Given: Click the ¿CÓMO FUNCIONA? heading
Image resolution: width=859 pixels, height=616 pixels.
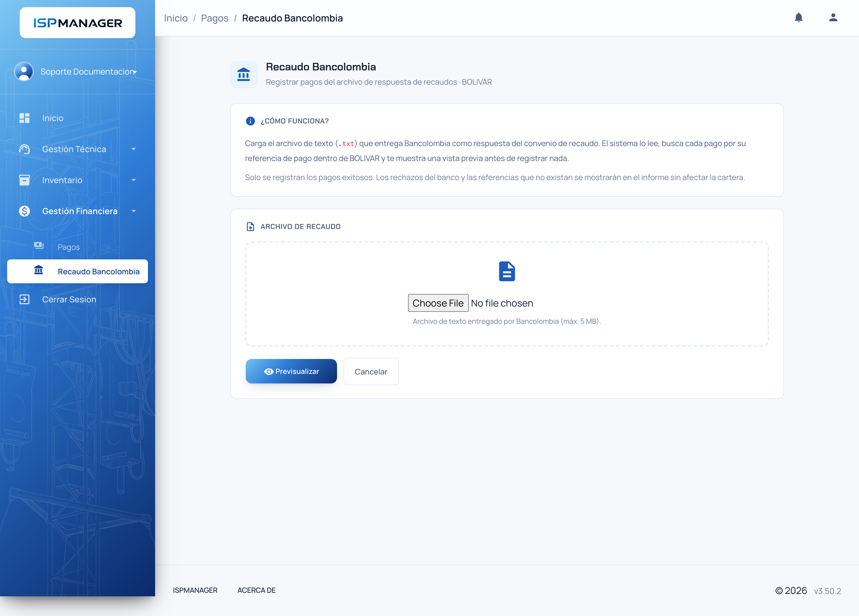Looking at the screenshot, I should (294, 121).
